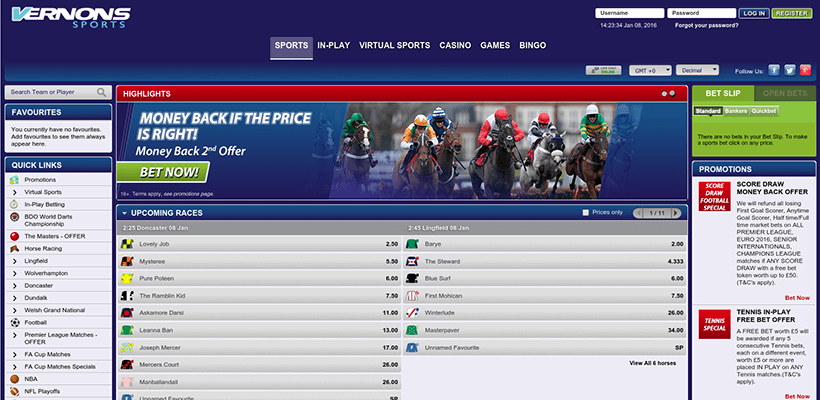Screen dimensions: 820x400
Task: Open the live chat online icon
Action: pyautogui.click(x=603, y=70)
